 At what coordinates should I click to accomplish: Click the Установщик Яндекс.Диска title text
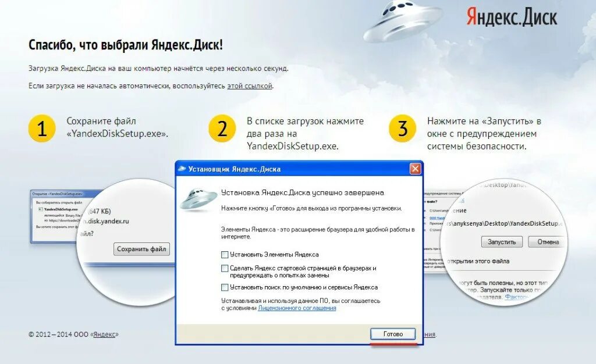coord(235,169)
